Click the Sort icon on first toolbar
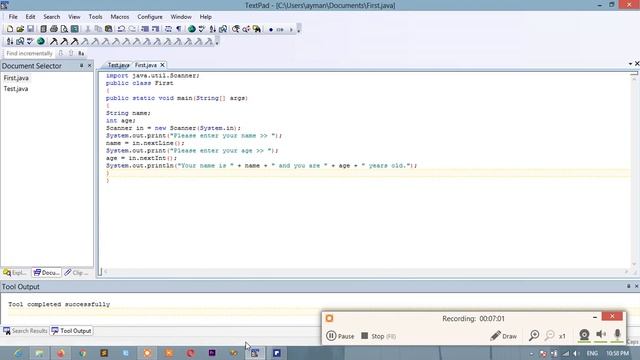The width and height of the screenshot is (640, 360). 213,29
